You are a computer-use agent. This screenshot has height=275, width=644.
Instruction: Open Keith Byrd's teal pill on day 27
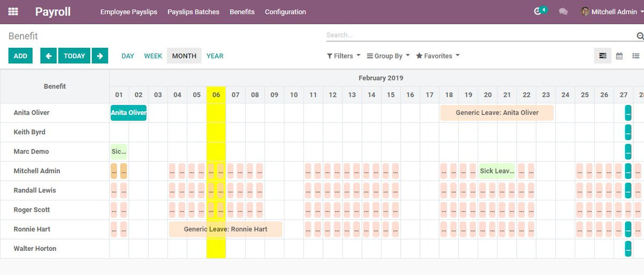coord(628,132)
